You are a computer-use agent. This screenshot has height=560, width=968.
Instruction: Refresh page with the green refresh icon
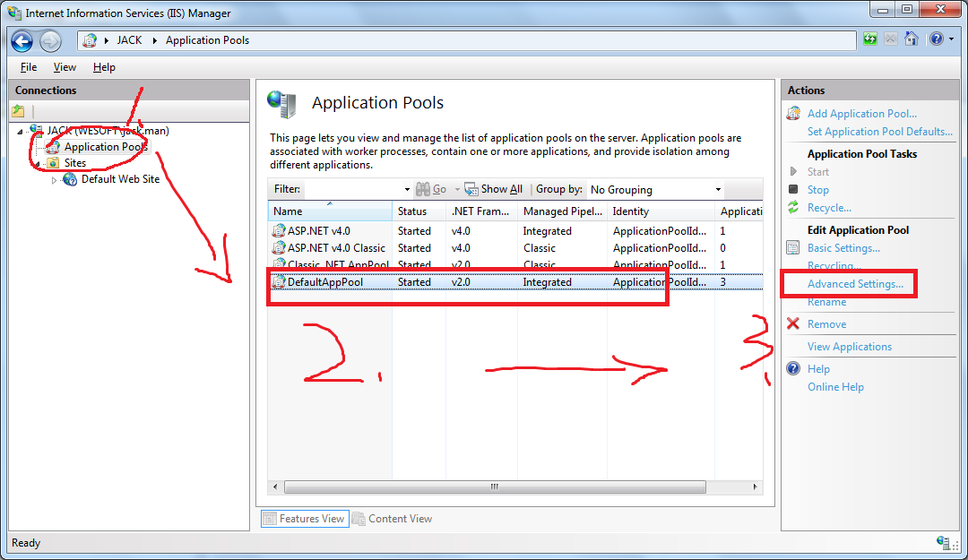pyautogui.click(x=869, y=39)
